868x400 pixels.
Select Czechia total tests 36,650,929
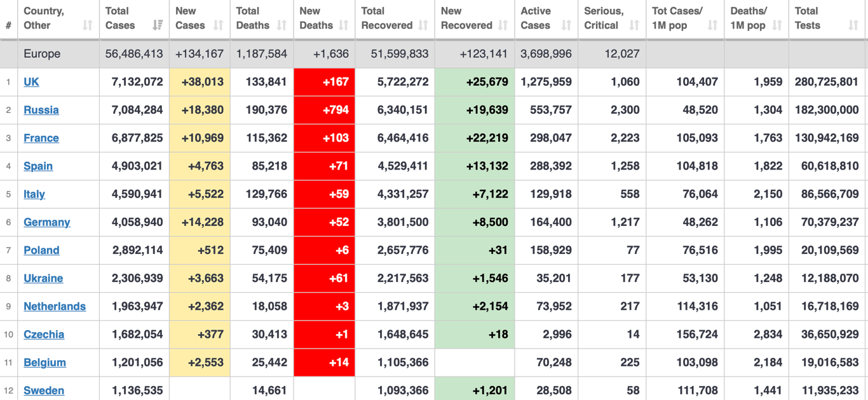tap(830, 334)
